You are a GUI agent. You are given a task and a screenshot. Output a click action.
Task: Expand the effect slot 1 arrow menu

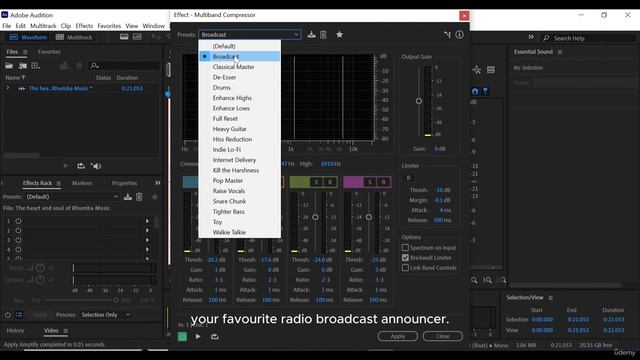tap(147, 221)
